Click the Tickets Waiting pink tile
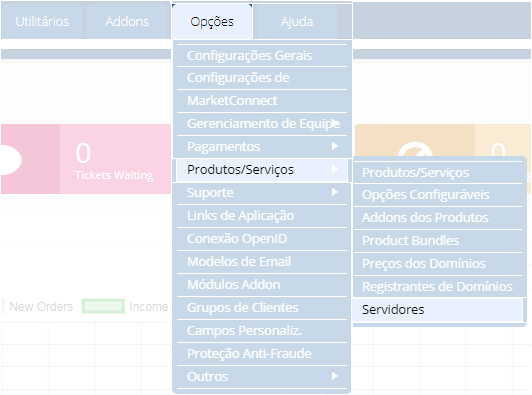532x395 pixels. click(86, 159)
